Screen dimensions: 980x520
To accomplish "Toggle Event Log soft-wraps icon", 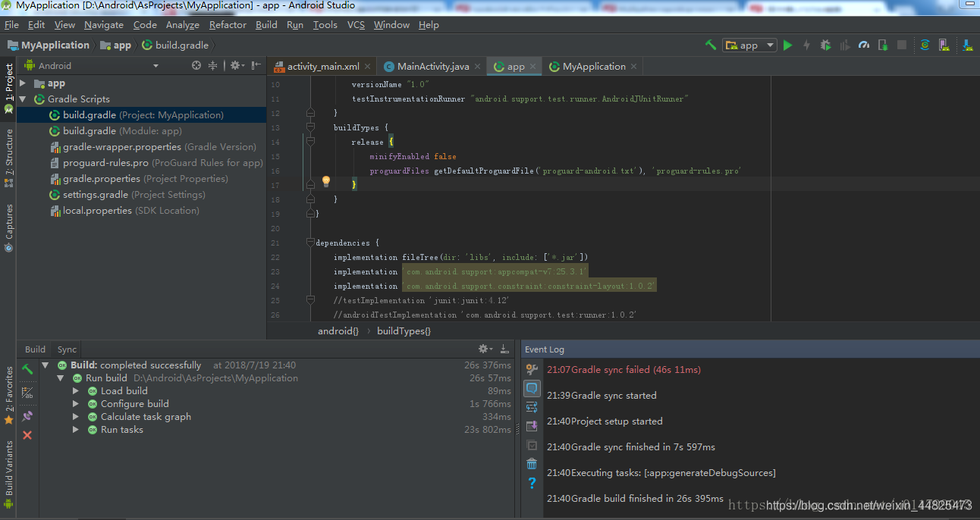I will click(x=532, y=407).
